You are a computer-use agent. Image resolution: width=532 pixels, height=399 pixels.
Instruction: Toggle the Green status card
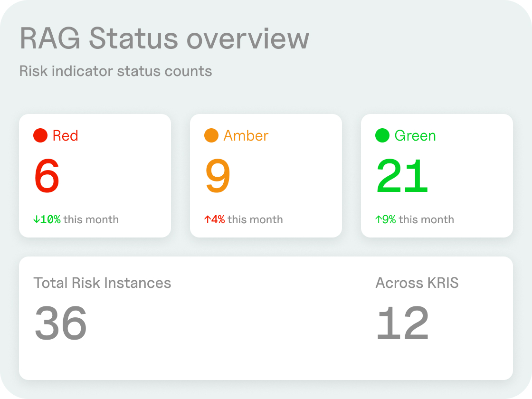pyautogui.click(x=437, y=176)
